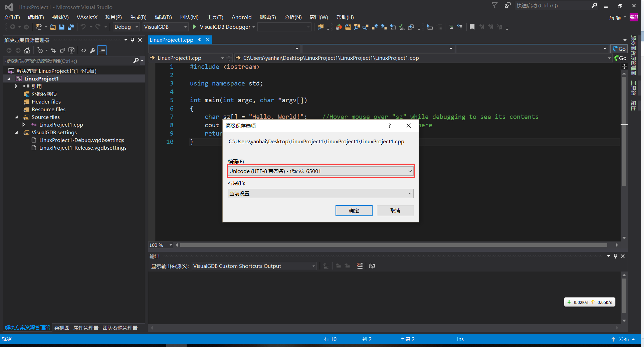Click the Clear All output icon in Output pane
Viewport: 644px width, 347px height.
point(360,266)
